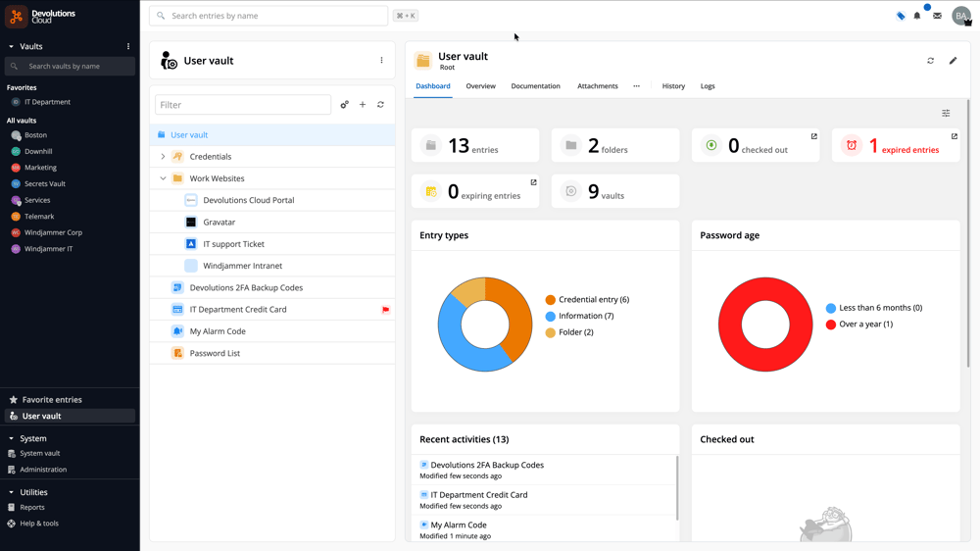980x551 pixels.
Task: Open Help & tools
Action: (39, 524)
